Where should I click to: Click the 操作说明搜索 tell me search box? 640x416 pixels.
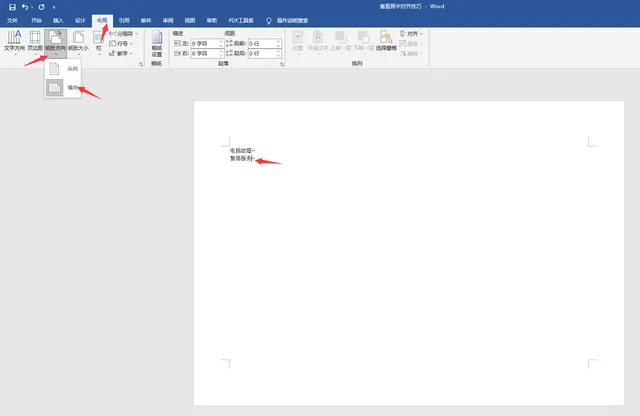[x=292, y=20]
